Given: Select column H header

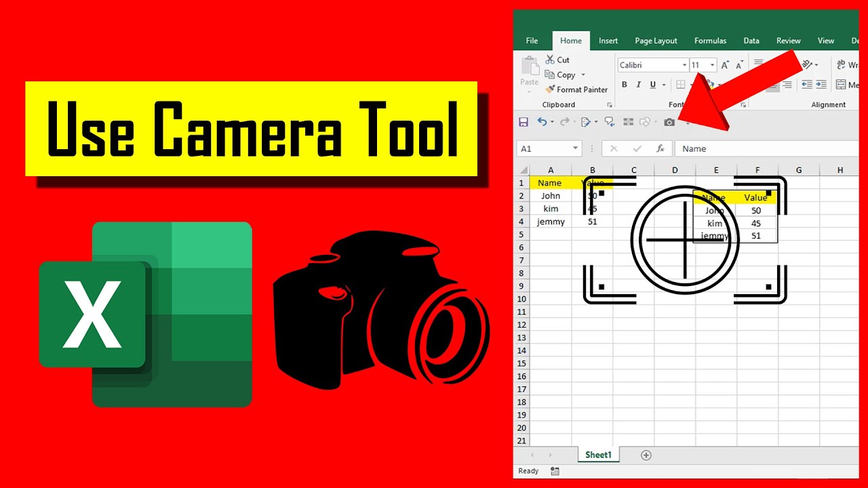Looking at the screenshot, I should click(x=840, y=170).
